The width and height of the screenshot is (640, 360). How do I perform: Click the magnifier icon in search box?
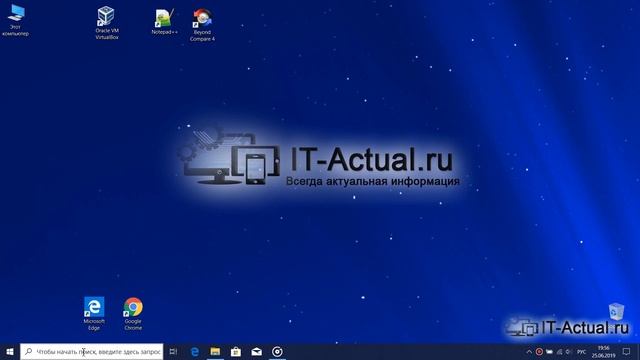(x=29, y=351)
